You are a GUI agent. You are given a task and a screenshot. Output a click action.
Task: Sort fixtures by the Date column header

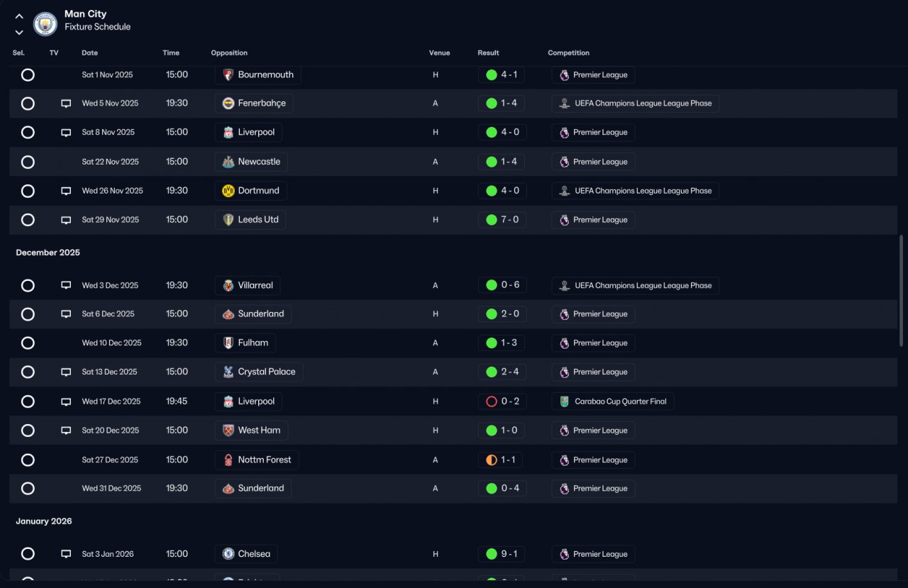click(89, 53)
